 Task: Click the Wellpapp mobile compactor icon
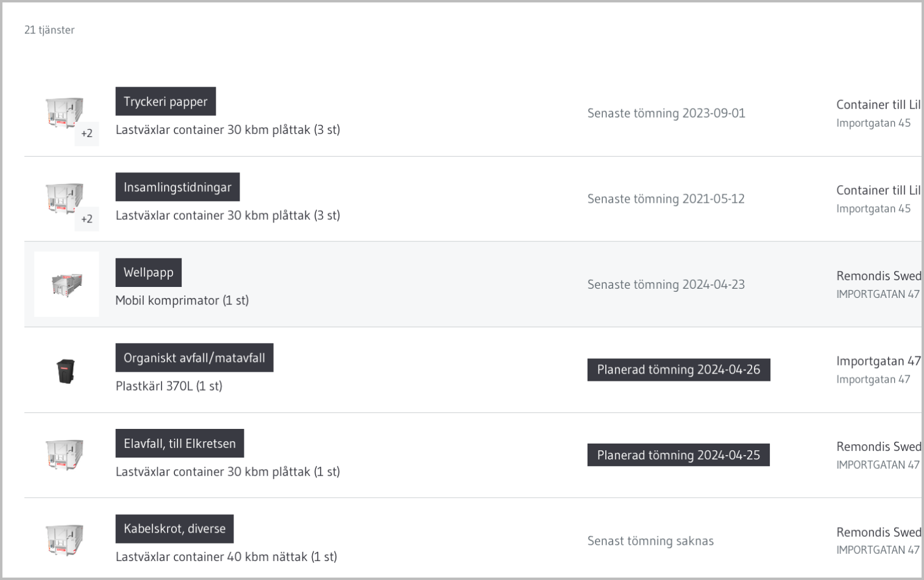coord(66,284)
